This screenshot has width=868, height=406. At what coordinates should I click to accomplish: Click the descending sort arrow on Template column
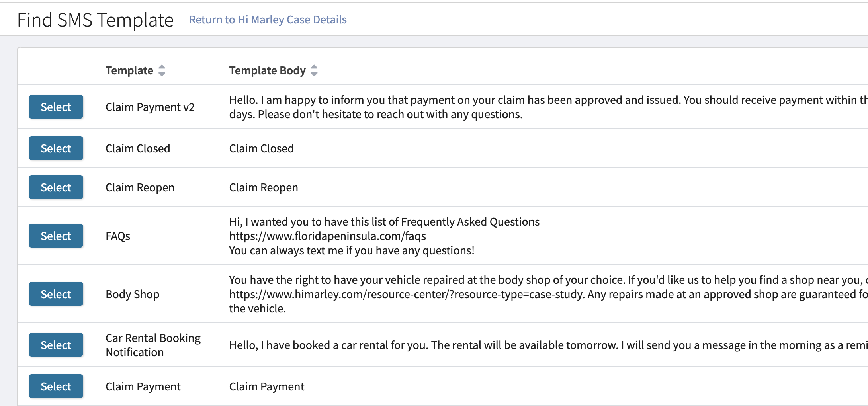click(162, 74)
